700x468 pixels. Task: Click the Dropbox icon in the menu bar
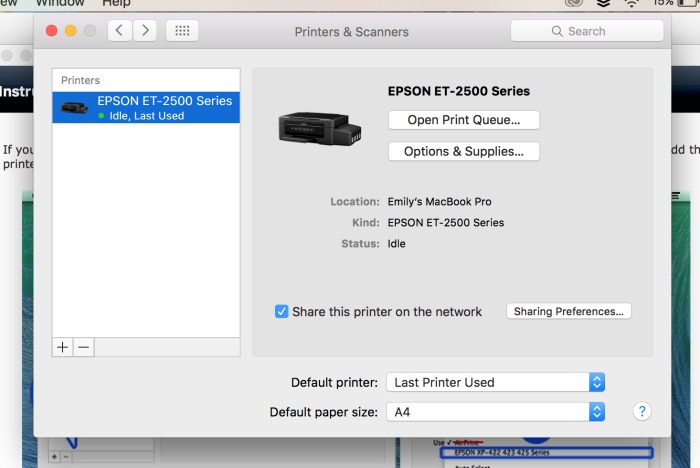coord(604,4)
